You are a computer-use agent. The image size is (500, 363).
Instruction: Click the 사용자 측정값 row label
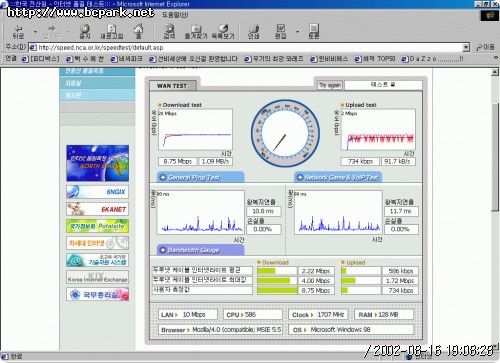pyautogui.click(x=202, y=290)
